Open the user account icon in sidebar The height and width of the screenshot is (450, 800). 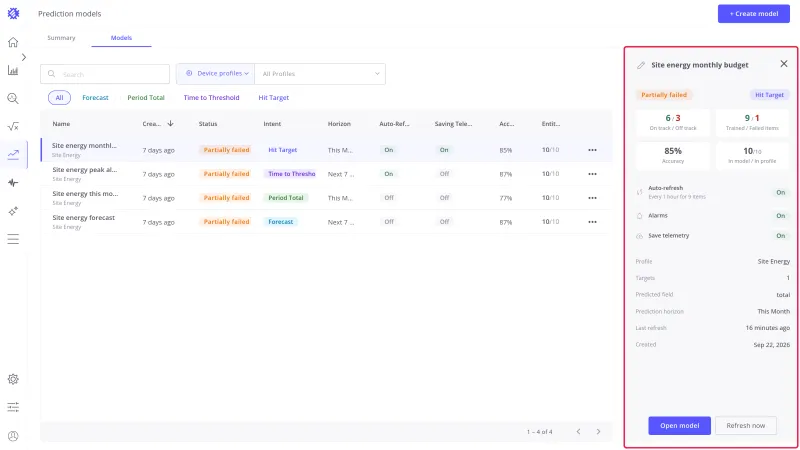pyautogui.click(x=13, y=436)
